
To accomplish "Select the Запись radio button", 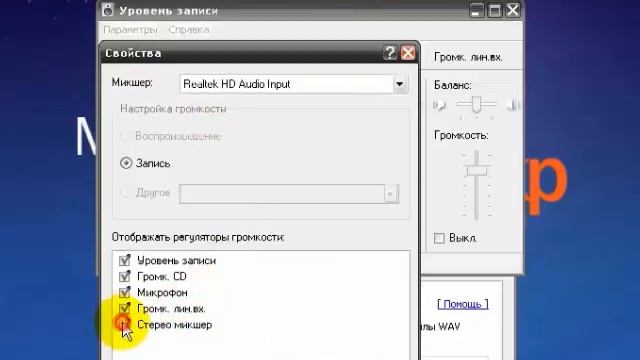I will [x=126, y=163].
